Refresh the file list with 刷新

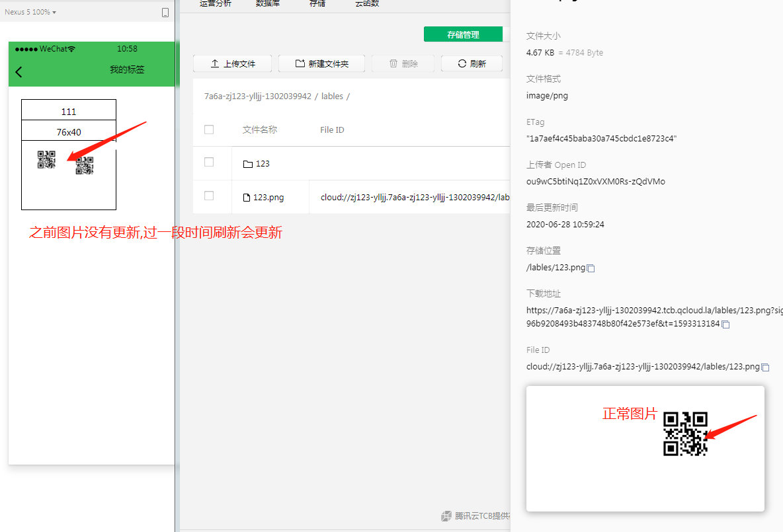coord(472,63)
